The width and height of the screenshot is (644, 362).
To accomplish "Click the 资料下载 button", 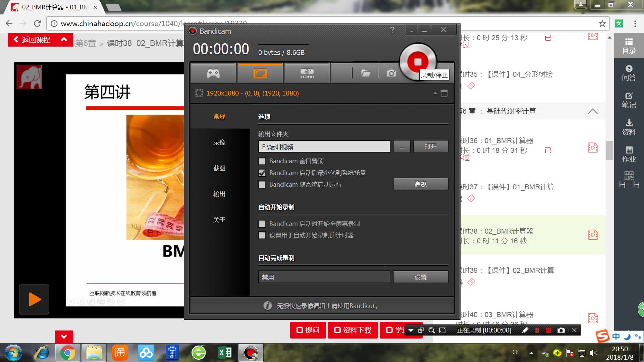I will click(x=353, y=330).
